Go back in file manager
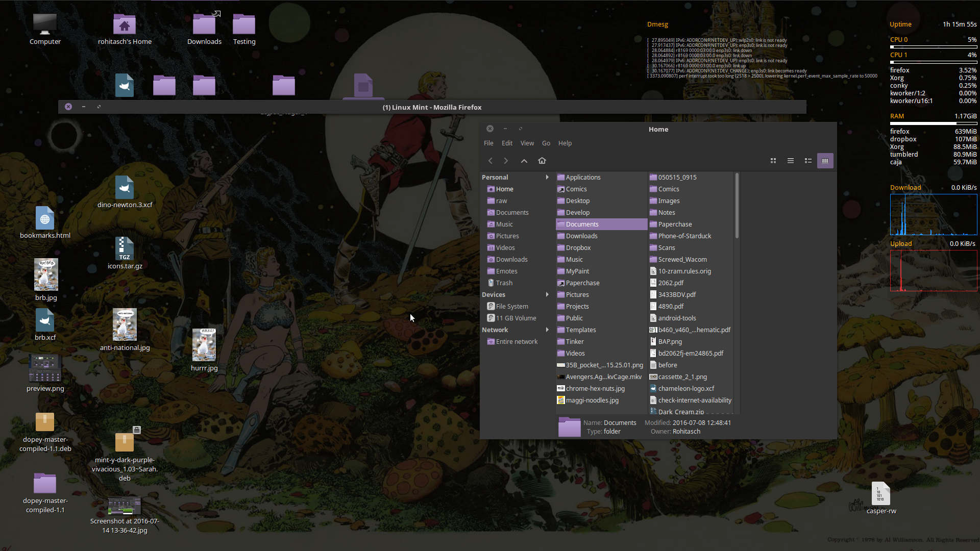Screen dimensions: 980x551 coord(491,161)
